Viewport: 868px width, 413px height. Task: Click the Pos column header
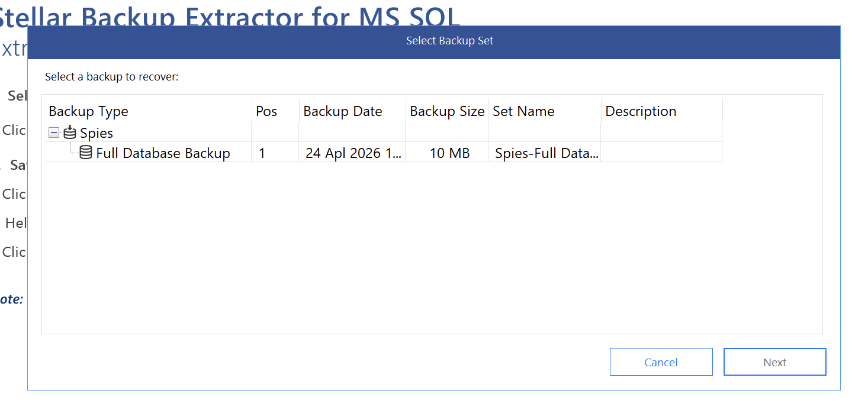click(x=275, y=111)
